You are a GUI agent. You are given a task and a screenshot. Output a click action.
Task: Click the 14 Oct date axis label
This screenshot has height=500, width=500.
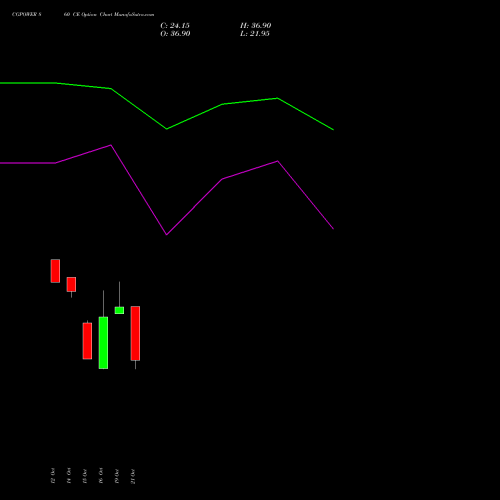69,476
